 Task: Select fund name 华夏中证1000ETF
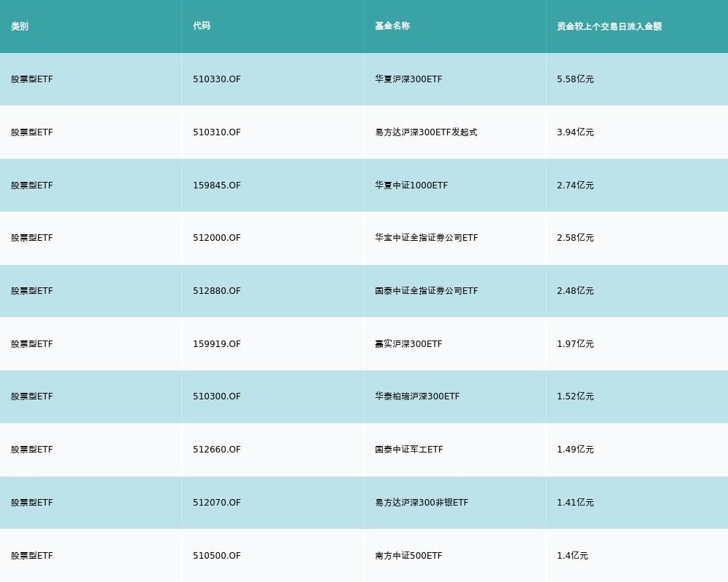[411, 186]
